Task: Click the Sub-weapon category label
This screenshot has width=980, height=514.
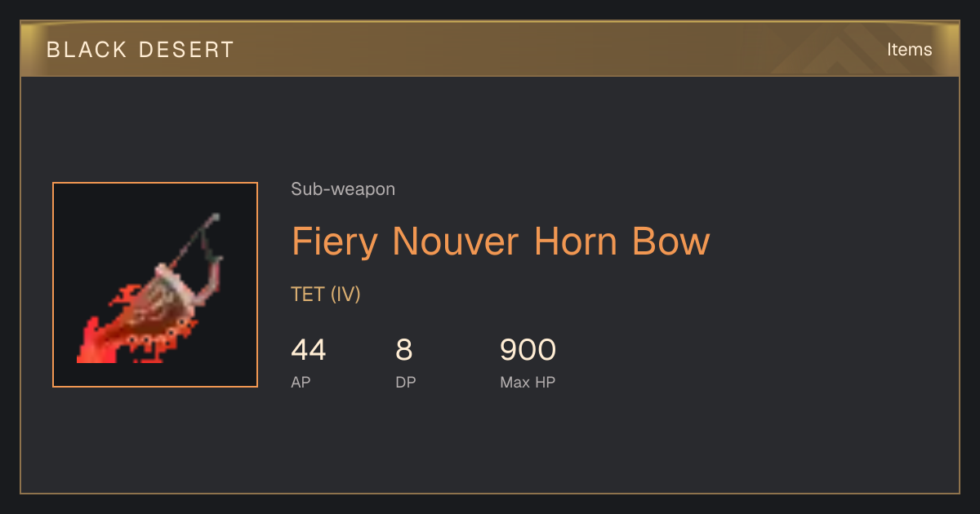Action: 343,189
